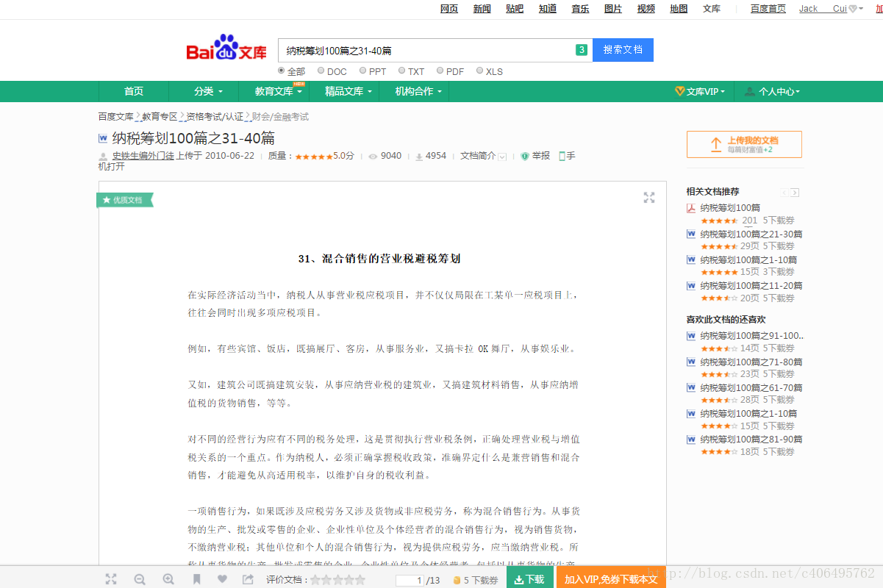Click the views eye icon beside 9040

point(373,157)
